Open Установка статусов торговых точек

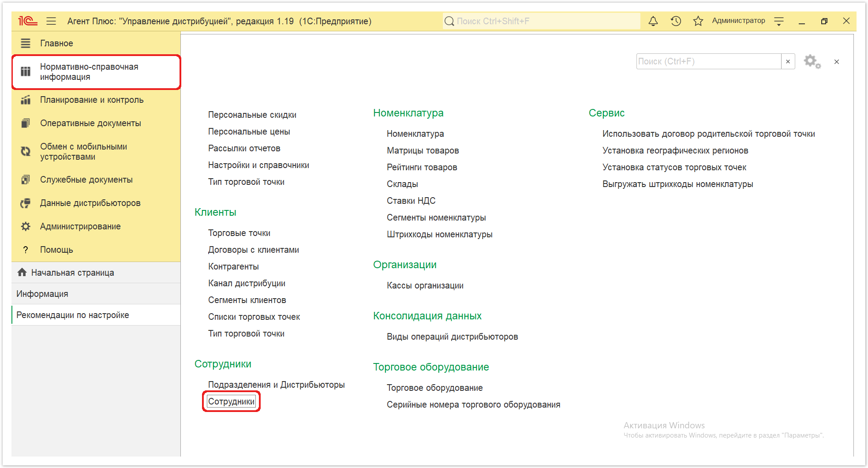[674, 167]
